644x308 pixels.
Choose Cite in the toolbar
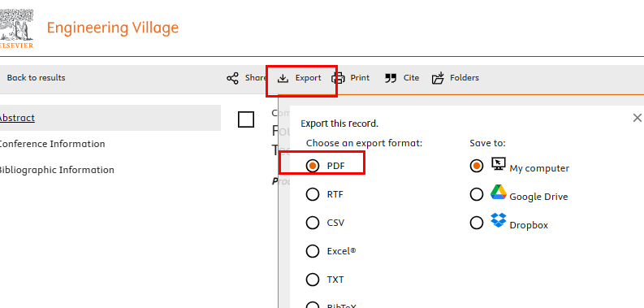pos(411,78)
